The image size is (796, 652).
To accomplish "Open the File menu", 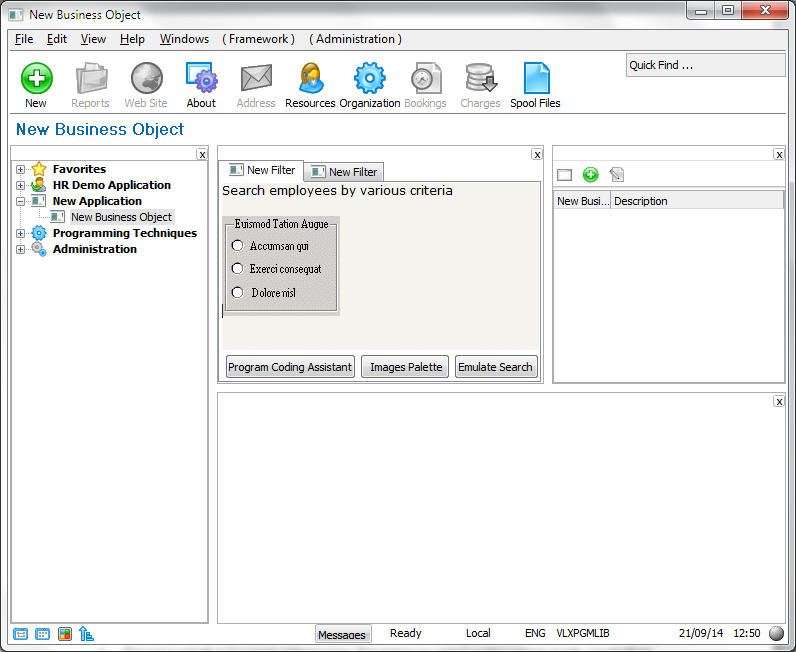I will [x=24, y=39].
